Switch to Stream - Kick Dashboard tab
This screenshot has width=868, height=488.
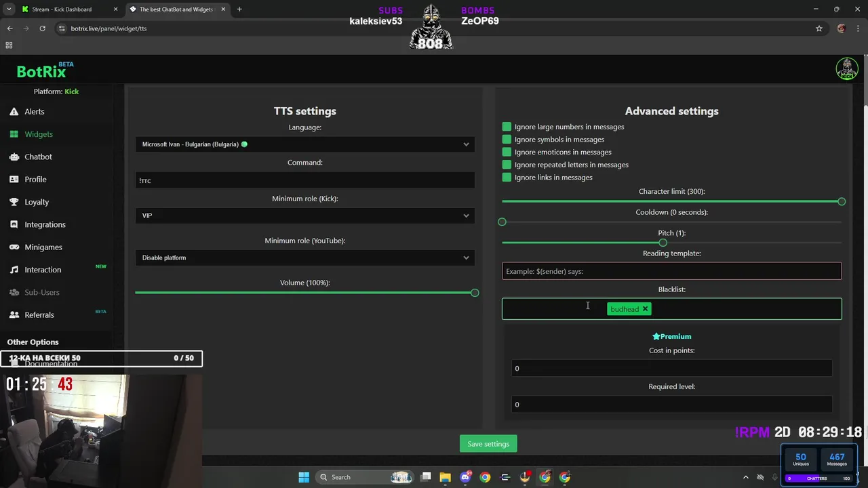pos(62,9)
